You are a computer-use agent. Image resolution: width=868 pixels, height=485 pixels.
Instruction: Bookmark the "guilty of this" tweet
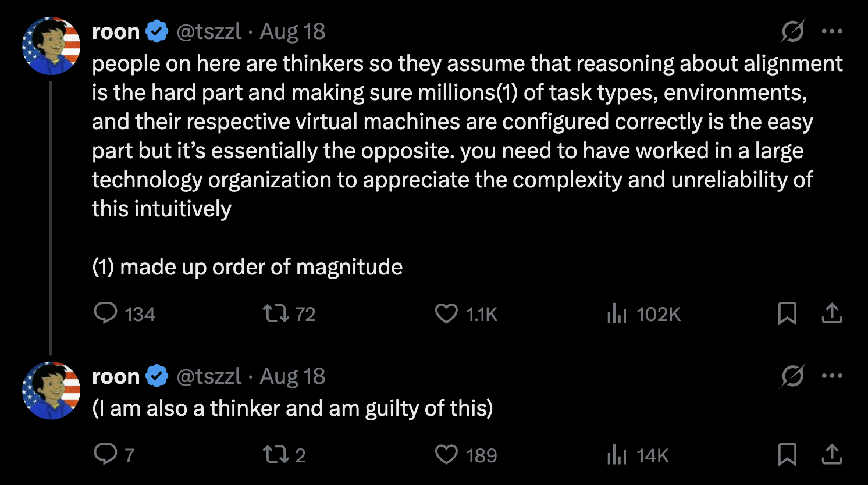(x=787, y=454)
